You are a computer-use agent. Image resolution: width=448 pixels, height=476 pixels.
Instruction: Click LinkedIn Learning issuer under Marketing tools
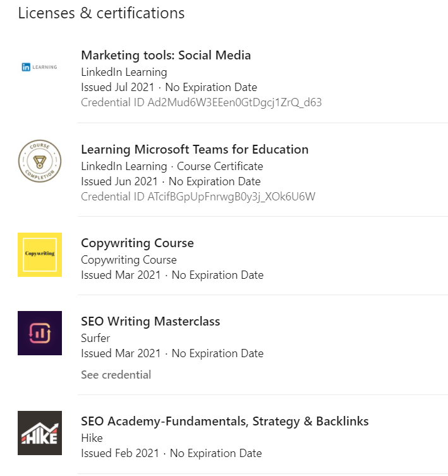(x=124, y=72)
